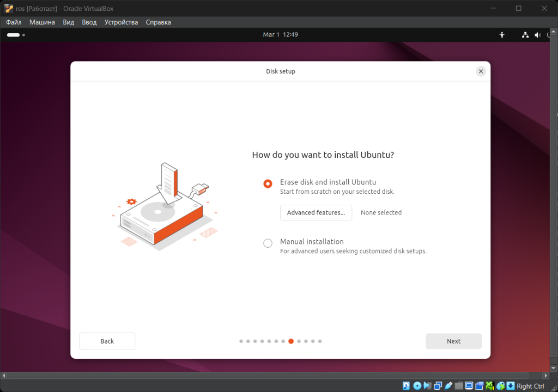Click the horizontal scrollbar right arrow
Screen dimensions: 558x392
coord(546,375)
